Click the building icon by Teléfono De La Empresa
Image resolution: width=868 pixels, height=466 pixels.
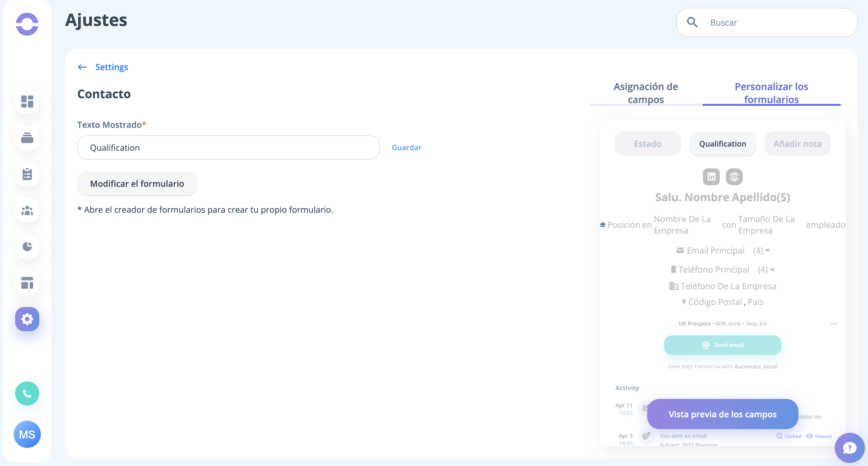click(673, 286)
